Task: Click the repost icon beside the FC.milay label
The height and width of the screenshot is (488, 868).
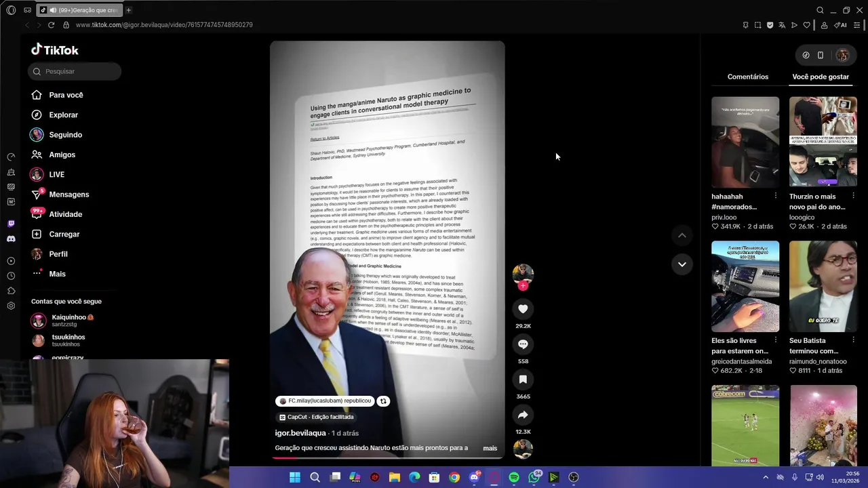Action: (x=383, y=401)
